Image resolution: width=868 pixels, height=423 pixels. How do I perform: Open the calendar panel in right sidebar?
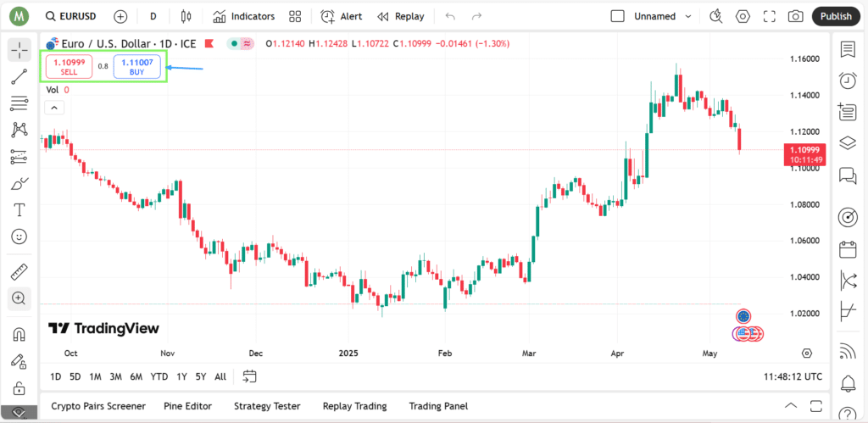click(x=848, y=249)
